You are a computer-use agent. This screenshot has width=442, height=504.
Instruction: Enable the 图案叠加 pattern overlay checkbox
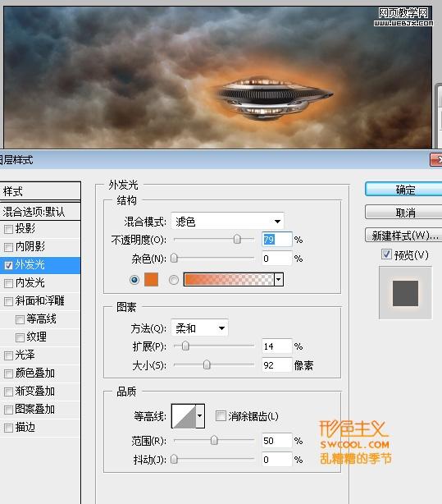[x=8, y=410]
